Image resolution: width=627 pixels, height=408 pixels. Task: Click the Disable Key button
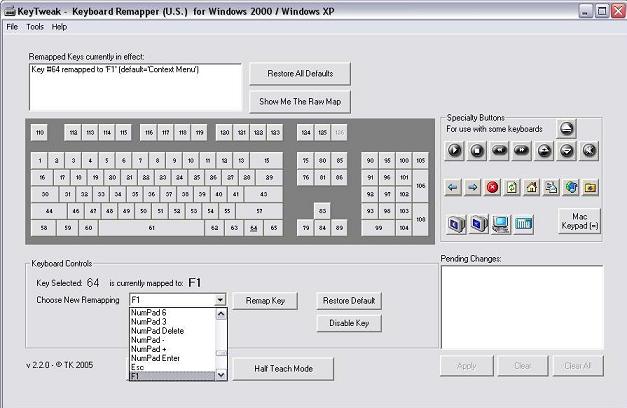point(349,323)
